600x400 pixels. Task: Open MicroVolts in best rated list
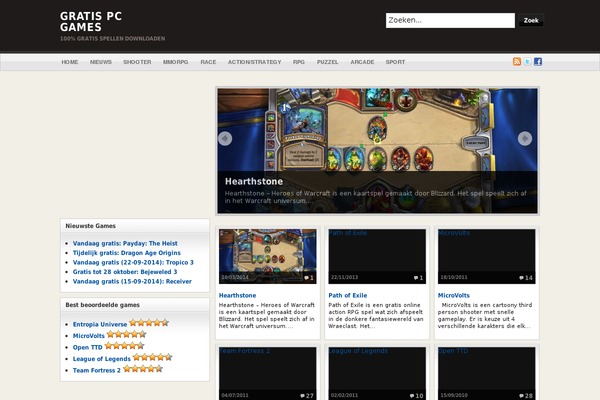[x=89, y=336]
